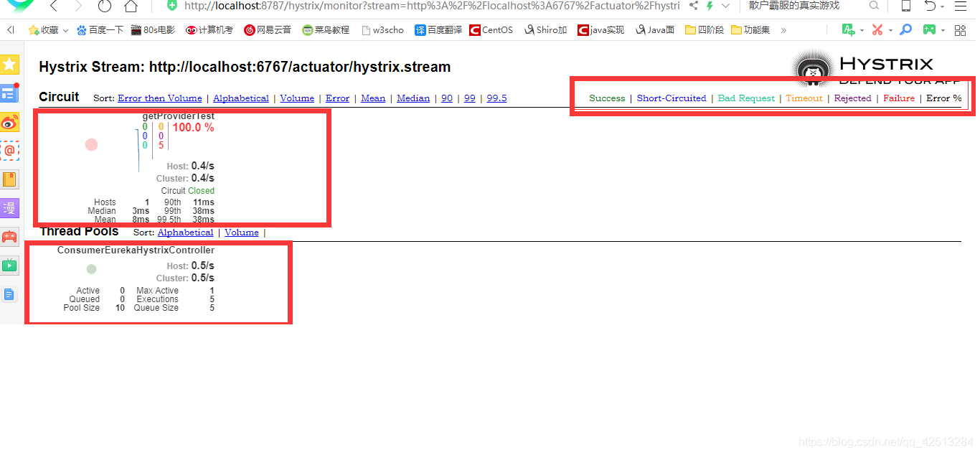Go back to the previous page
This screenshot has width=980, height=455.
(54, 6)
